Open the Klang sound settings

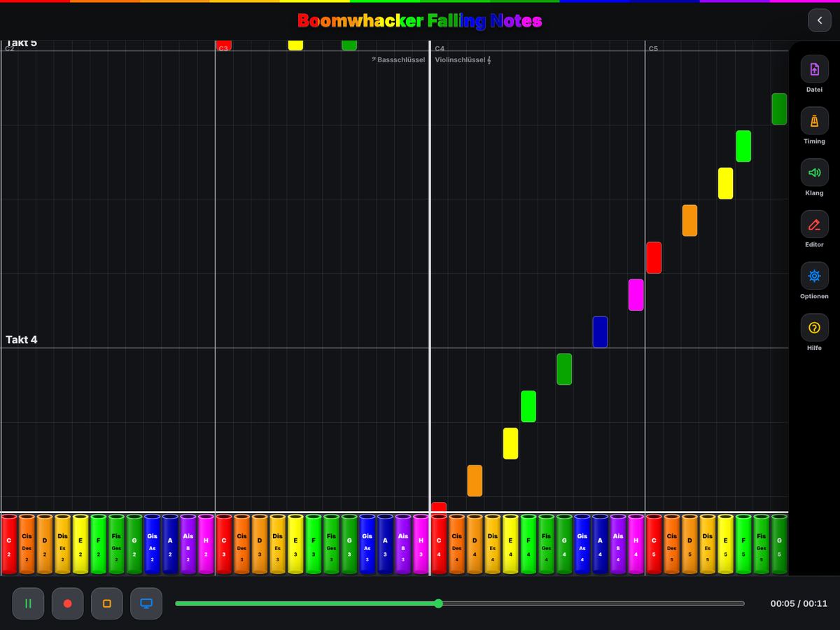tap(814, 173)
